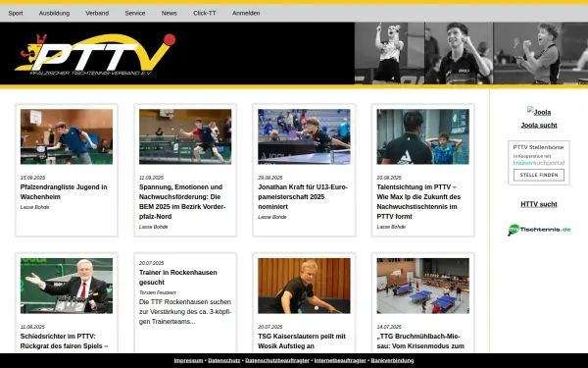Open the TTG Bruchmühlbach-Miesau article headline
The height and width of the screenshot is (368, 588).
point(420,341)
